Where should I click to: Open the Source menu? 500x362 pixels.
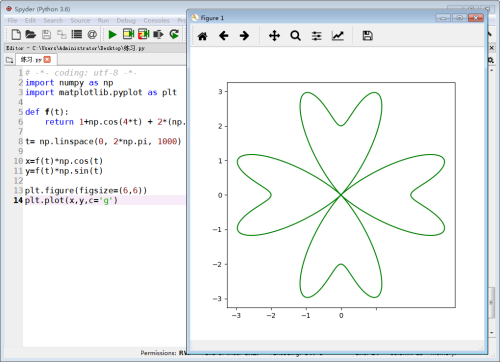pyautogui.click(x=80, y=20)
